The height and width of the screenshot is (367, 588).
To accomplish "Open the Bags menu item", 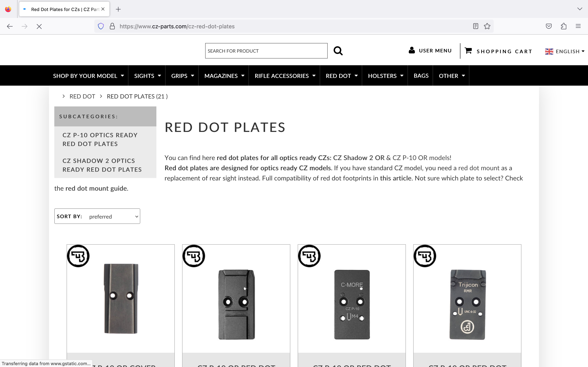I will click(421, 76).
